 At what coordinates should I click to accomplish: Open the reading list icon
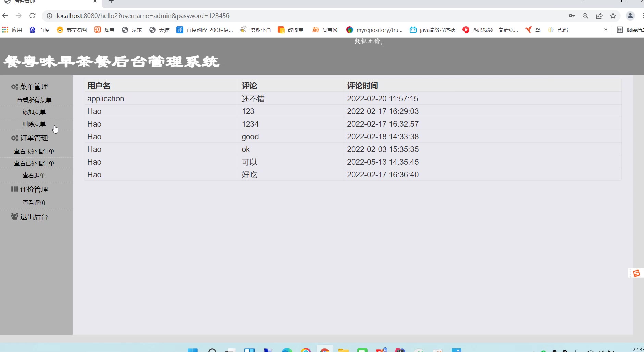[x=620, y=30]
